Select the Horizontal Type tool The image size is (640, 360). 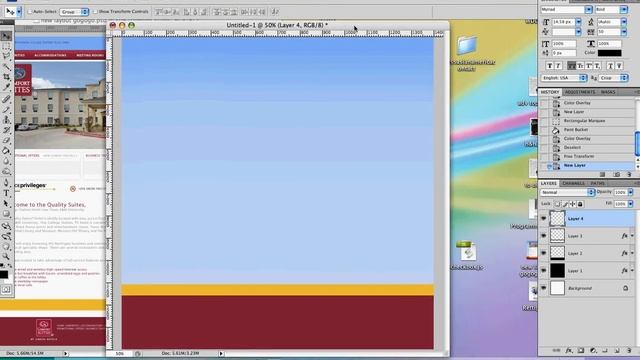(x=6, y=193)
